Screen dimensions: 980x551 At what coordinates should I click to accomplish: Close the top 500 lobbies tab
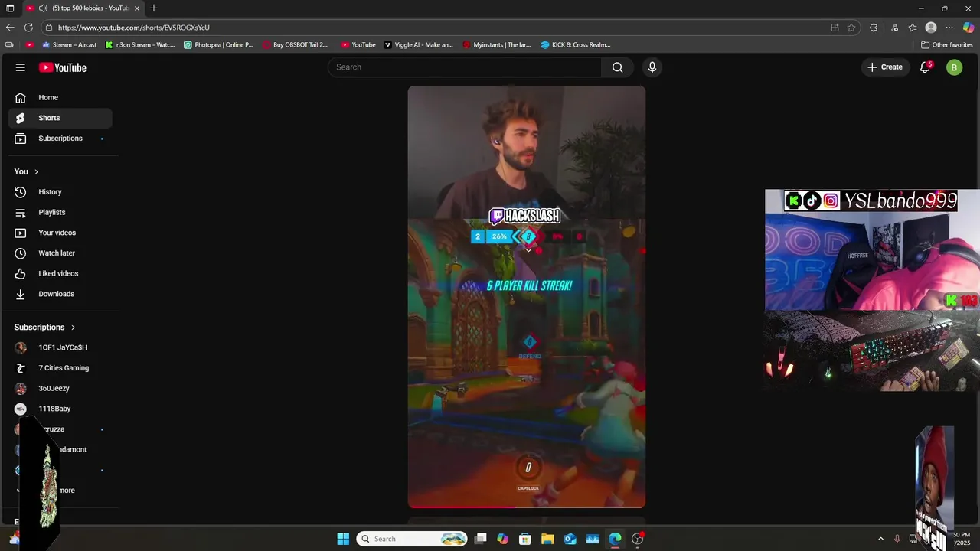click(x=137, y=8)
